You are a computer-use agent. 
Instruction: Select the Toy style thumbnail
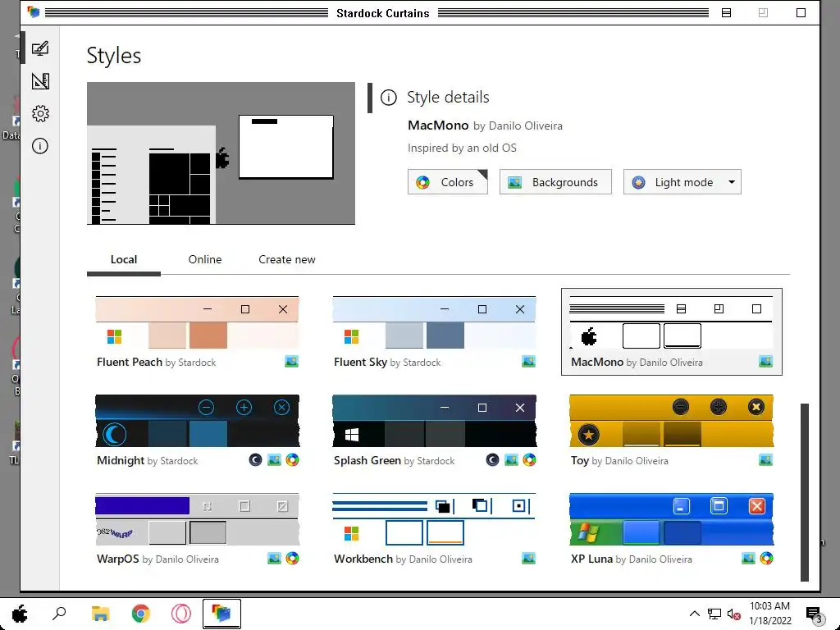pyautogui.click(x=671, y=421)
